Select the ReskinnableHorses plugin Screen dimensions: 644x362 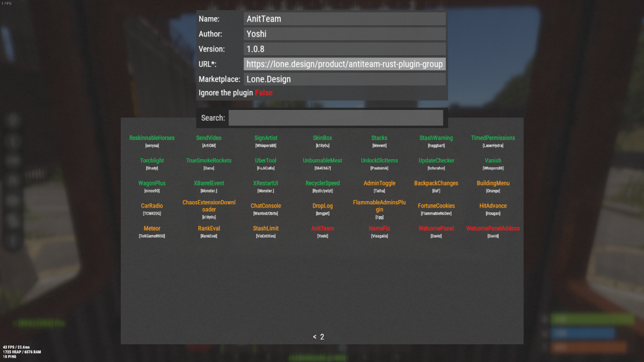click(152, 138)
